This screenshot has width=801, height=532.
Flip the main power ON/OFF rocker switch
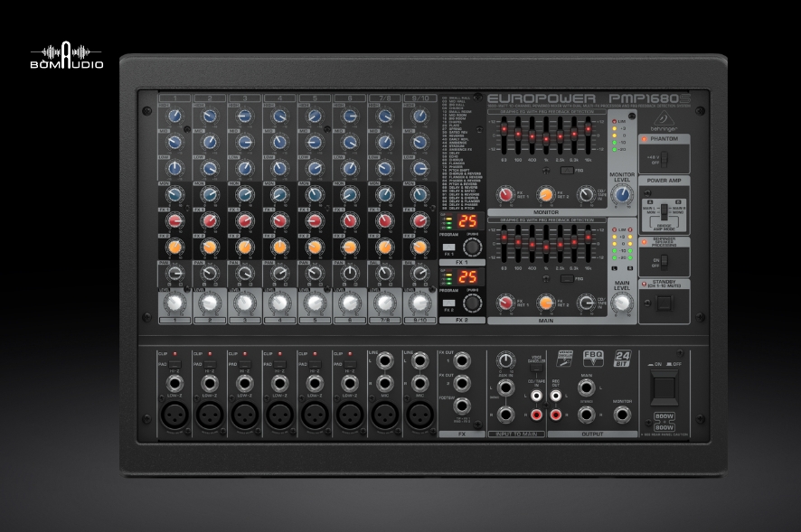pyautogui.click(x=664, y=387)
